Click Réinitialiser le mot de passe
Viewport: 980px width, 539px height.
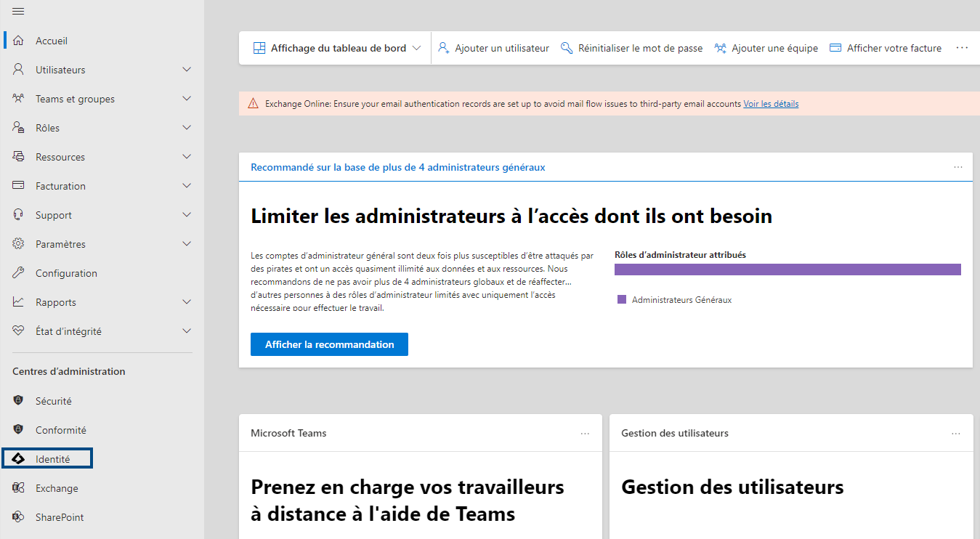(631, 48)
